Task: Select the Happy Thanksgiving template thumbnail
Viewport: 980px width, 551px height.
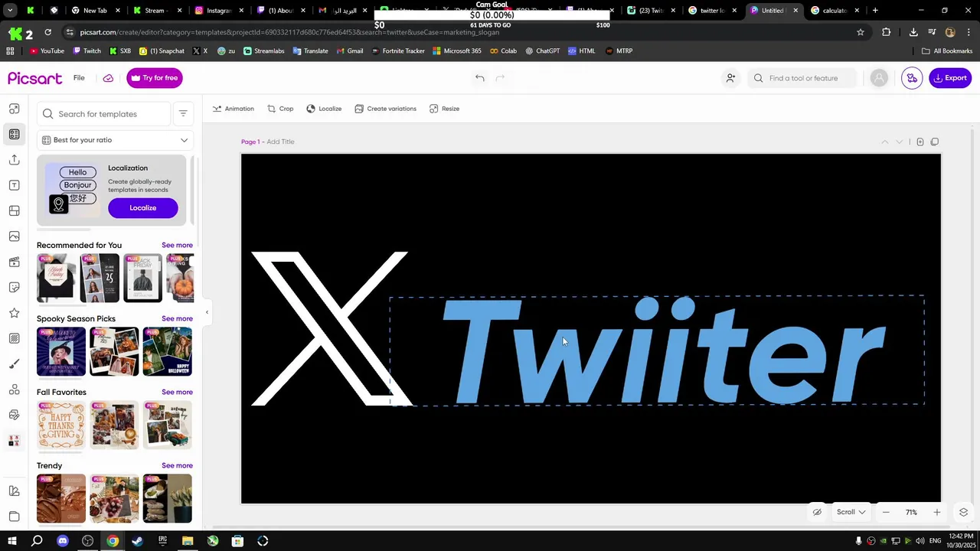Action: (x=61, y=425)
